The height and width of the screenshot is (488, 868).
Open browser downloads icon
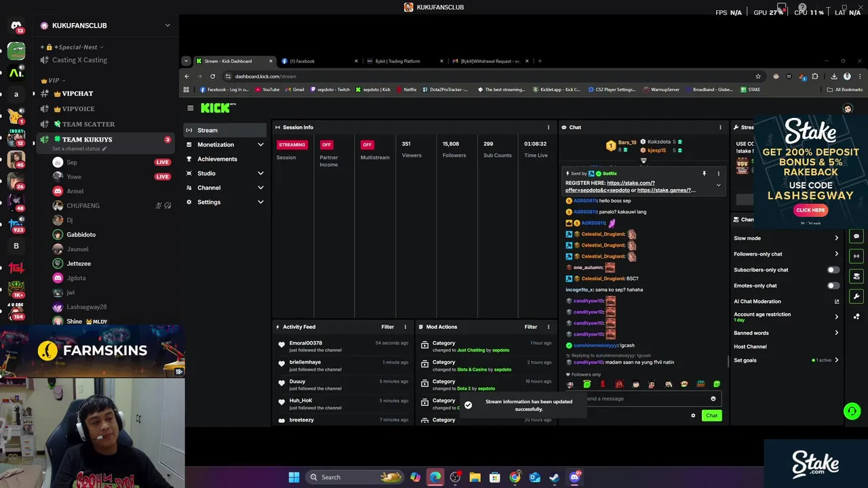point(834,76)
